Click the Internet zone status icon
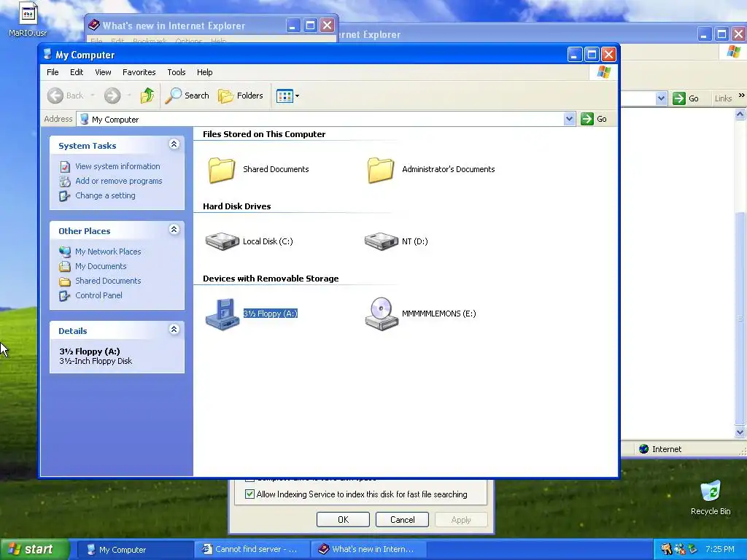747x560 pixels. click(643, 449)
